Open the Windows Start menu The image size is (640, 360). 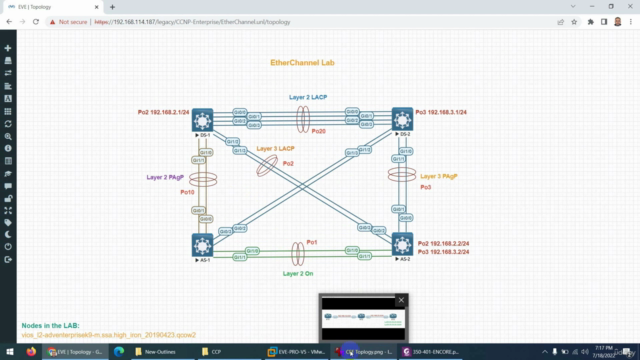[10, 352]
